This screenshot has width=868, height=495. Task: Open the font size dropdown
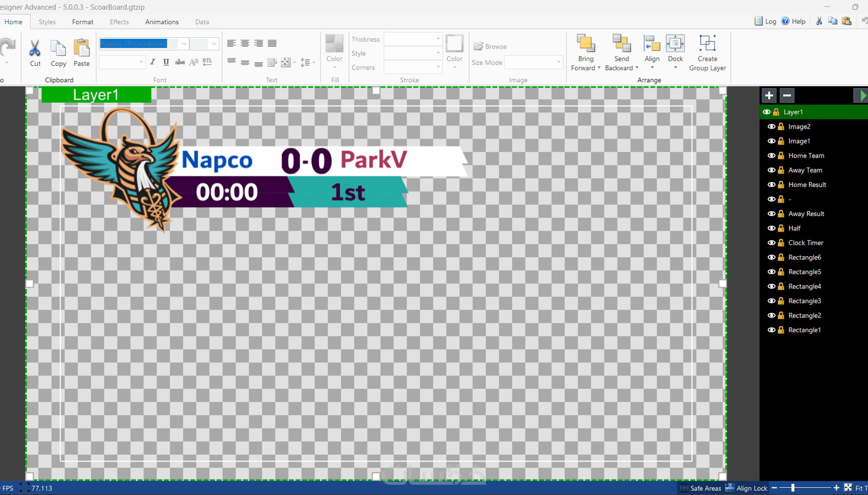[214, 44]
